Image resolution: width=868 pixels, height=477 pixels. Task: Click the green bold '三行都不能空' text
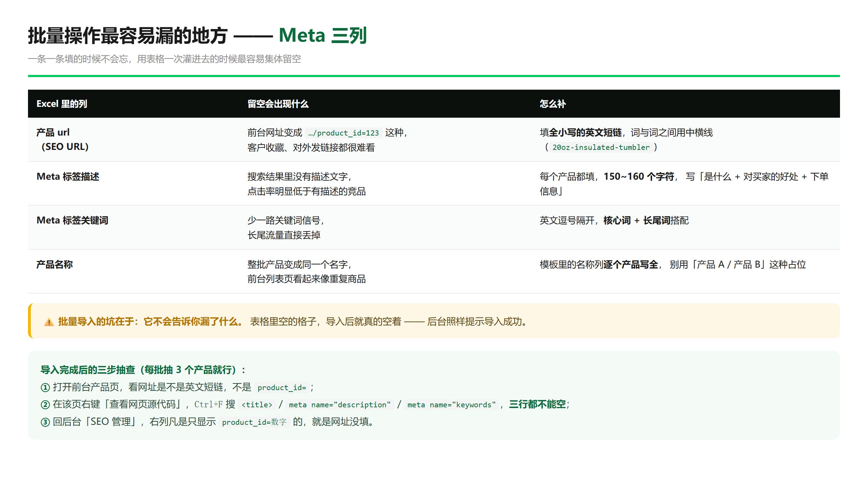(x=537, y=404)
